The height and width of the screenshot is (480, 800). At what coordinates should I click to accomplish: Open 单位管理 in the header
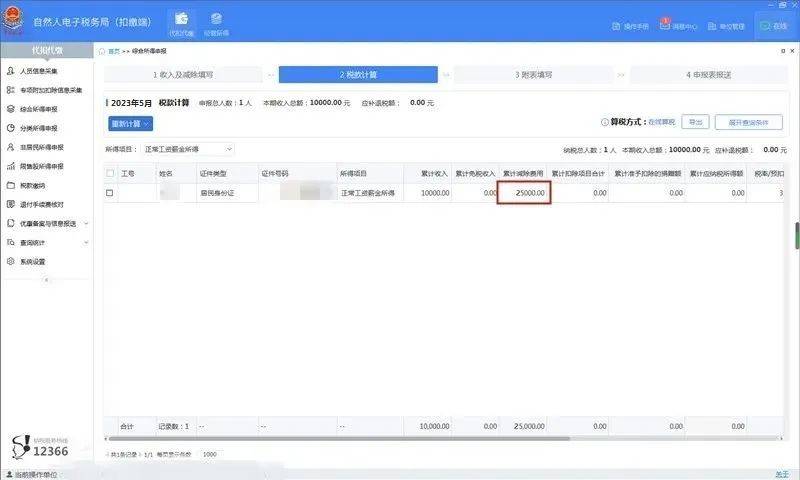point(726,27)
